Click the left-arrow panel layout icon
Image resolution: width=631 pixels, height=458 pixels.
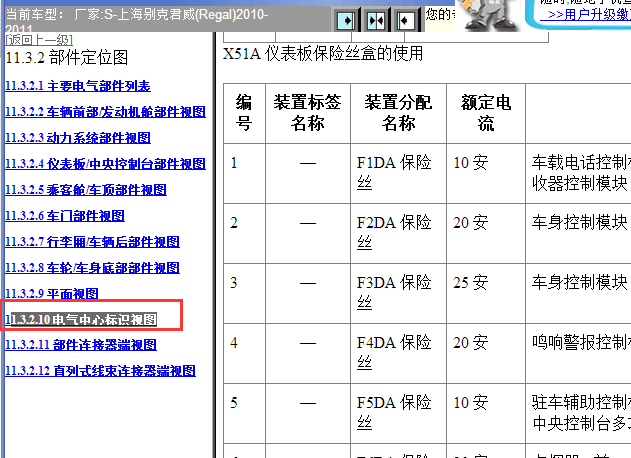[405, 20]
